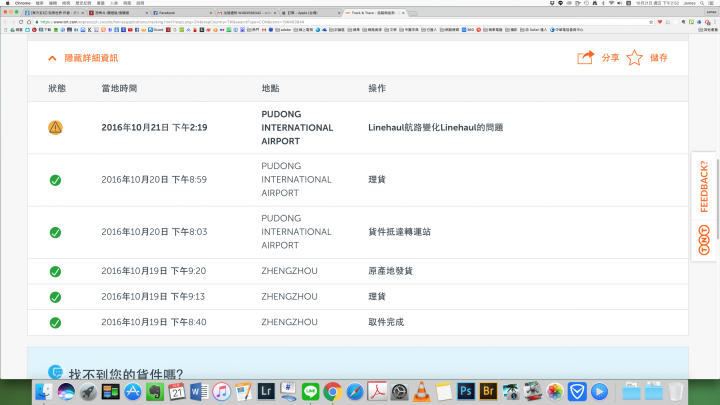This screenshot has width=720, height=405.
Task: Open Chrome's three-dot menu
Action: [x=714, y=22]
